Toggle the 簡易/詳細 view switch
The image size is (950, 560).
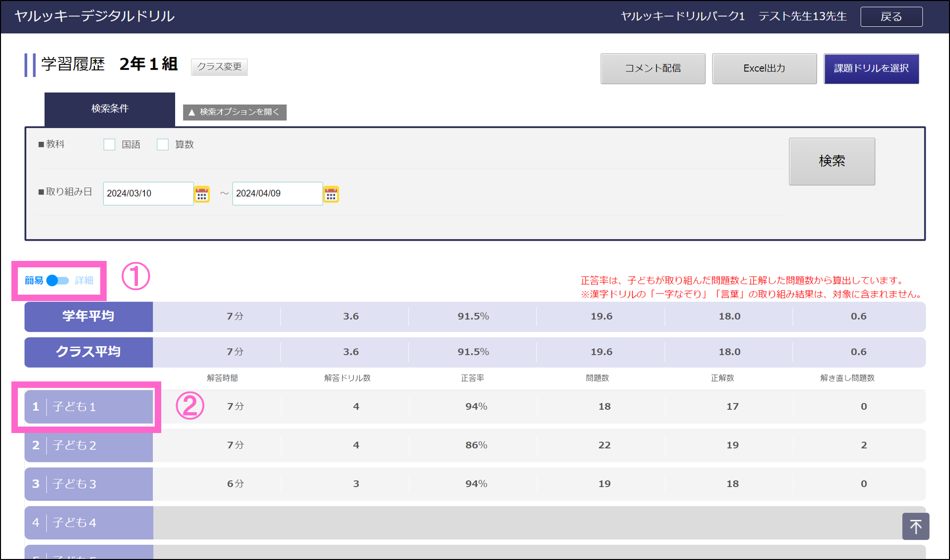tap(58, 281)
